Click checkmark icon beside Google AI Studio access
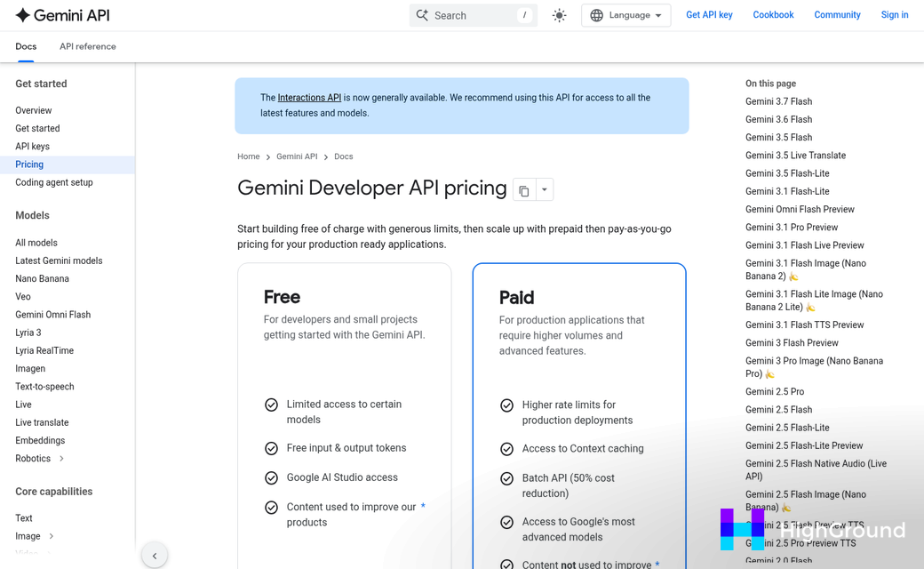 point(271,477)
